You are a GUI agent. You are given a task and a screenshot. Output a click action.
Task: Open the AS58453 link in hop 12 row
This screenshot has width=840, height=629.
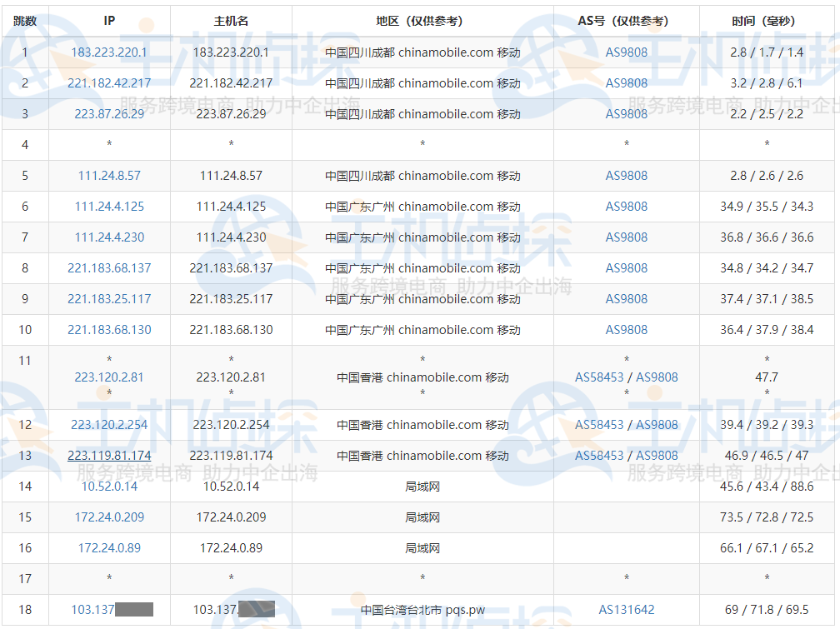tap(599, 425)
